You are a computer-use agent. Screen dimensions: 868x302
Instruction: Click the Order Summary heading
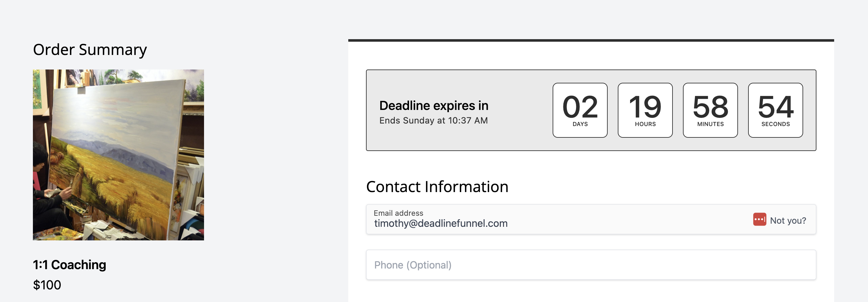click(90, 50)
